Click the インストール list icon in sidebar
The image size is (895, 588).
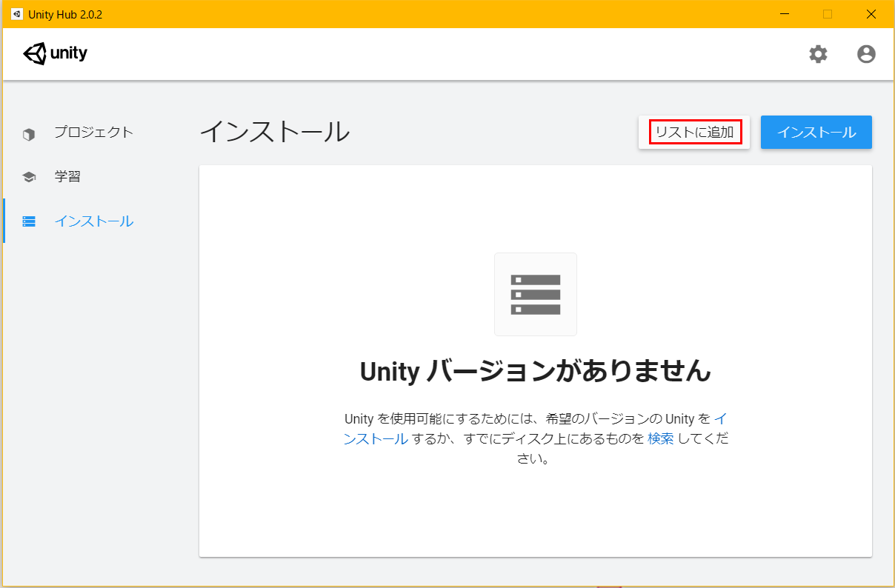(x=29, y=221)
